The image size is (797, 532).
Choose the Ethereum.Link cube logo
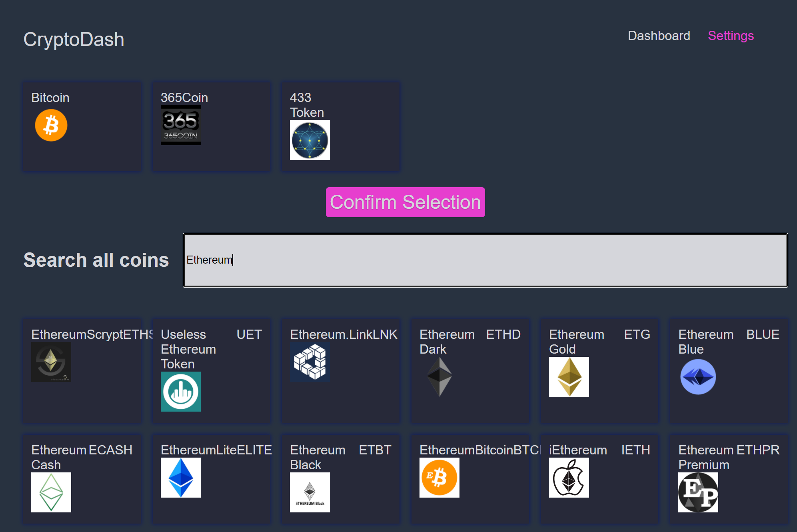(x=310, y=362)
